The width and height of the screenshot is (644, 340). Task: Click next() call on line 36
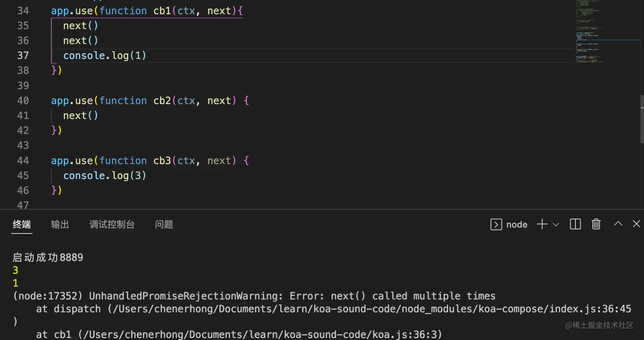click(x=81, y=40)
